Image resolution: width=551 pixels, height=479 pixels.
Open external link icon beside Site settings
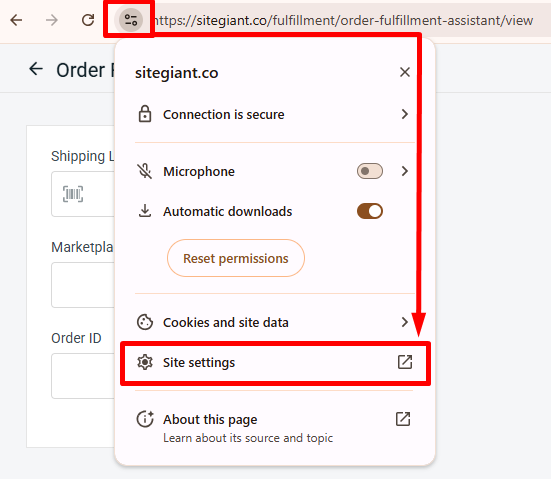pyautogui.click(x=405, y=362)
